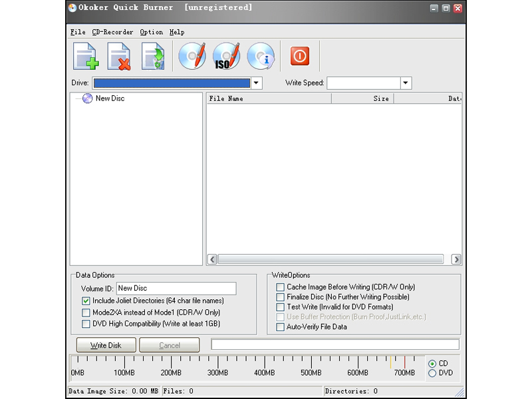Minimize the Okoker Quick Burner window
This screenshot has height=399, width=532.
(x=434, y=9)
